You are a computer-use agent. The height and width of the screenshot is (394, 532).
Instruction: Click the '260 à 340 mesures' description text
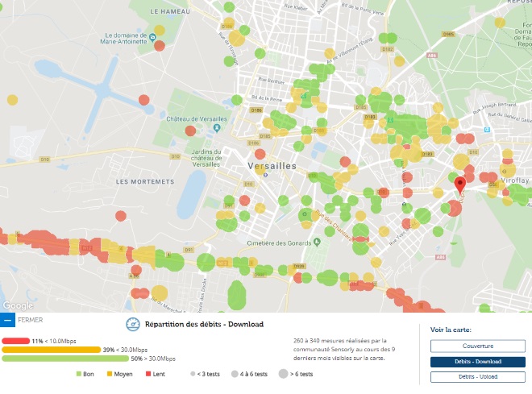[343, 349]
